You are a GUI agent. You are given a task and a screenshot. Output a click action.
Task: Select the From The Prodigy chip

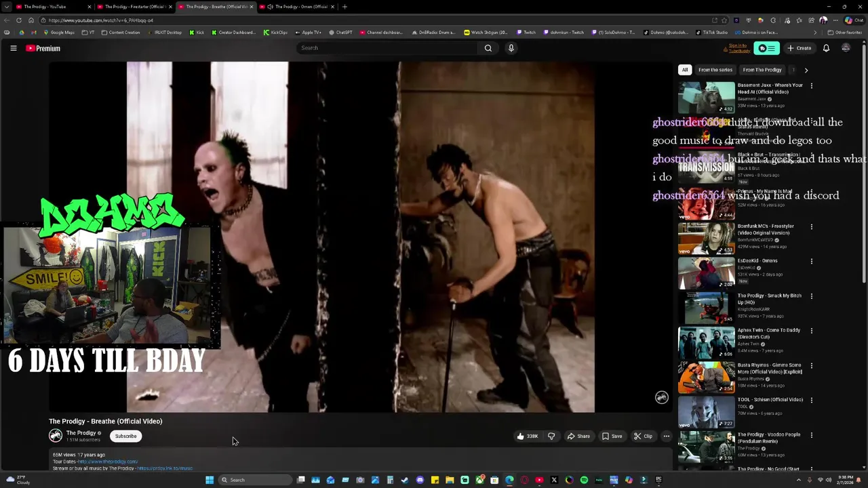pos(762,70)
